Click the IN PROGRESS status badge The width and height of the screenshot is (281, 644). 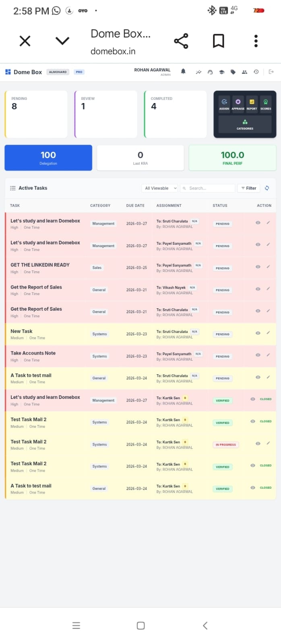click(x=226, y=445)
